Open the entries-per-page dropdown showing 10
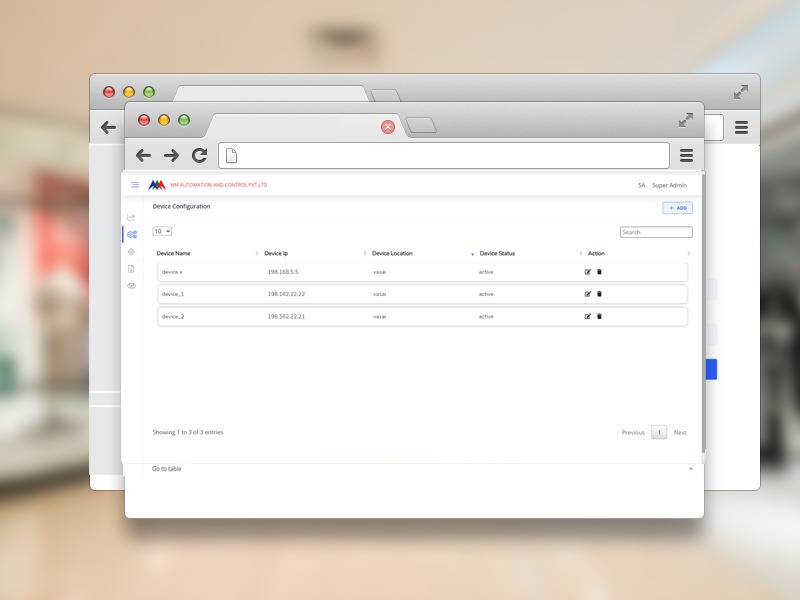 coord(162,231)
